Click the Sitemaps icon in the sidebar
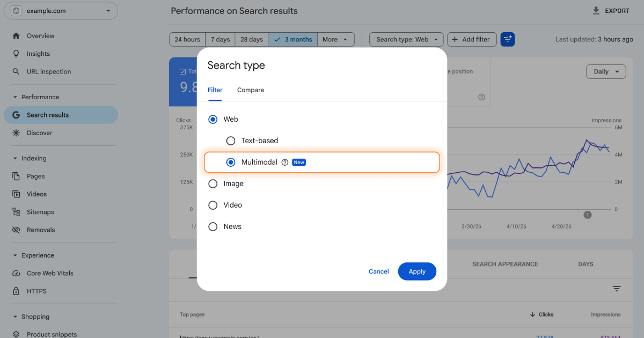The height and width of the screenshot is (338, 644). pos(16,212)
